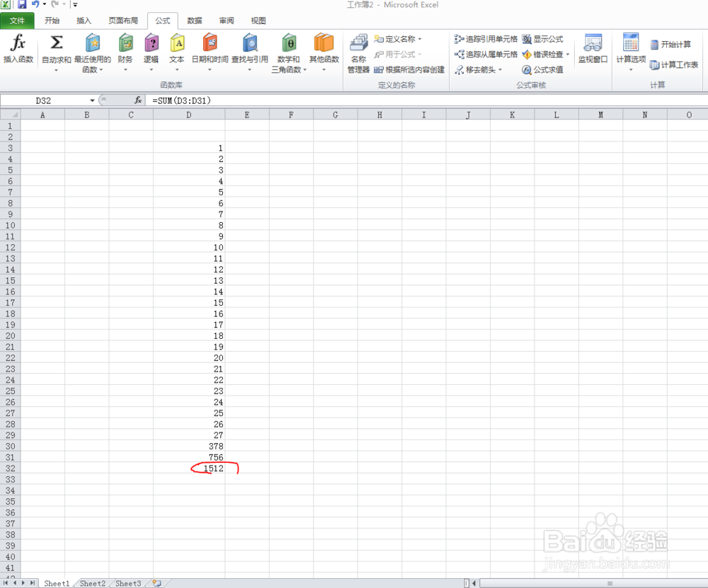
Task: Click the last sheet navigation arrow
Action: point(32,583)
